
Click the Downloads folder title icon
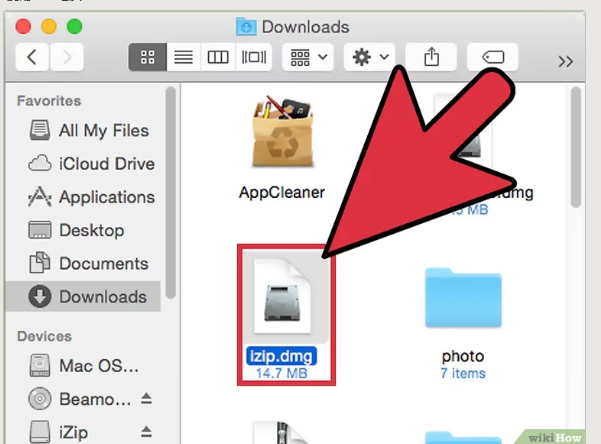[246, 27]
